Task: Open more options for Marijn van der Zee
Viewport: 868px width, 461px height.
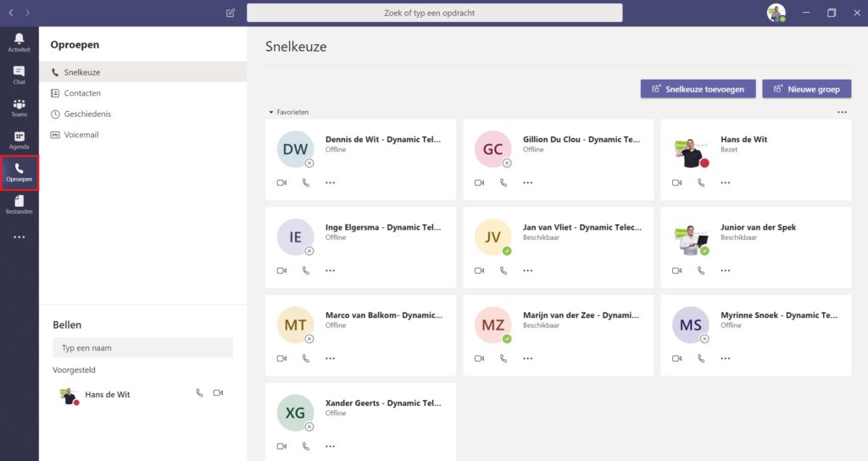Action: 527,358
